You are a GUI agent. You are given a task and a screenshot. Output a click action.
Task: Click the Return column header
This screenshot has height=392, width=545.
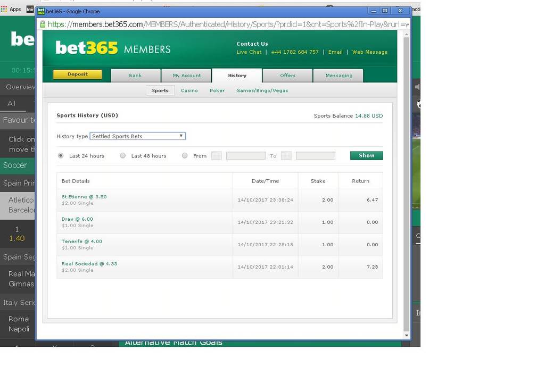360,181
